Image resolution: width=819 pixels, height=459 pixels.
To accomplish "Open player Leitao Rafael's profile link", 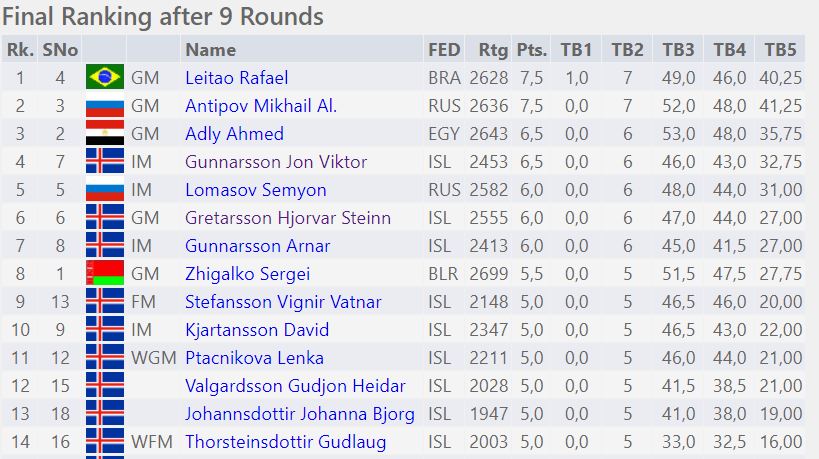I will point(236,77).
